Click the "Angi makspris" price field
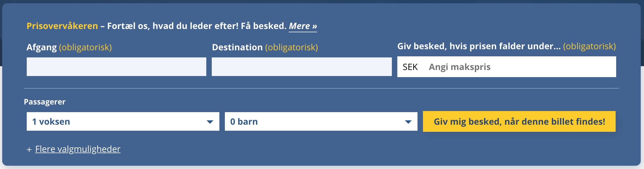 tap(518, 67)
